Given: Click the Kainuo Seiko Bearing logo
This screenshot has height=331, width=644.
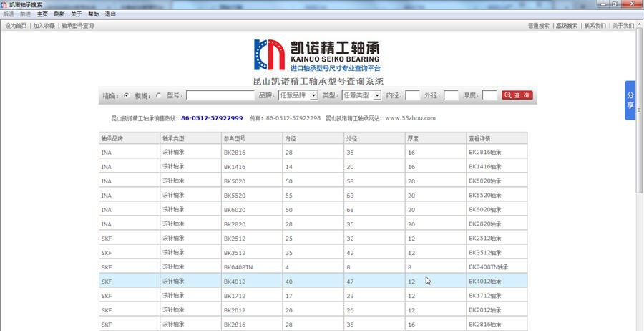Looking at the screenshot, I should tap(317, 54).
